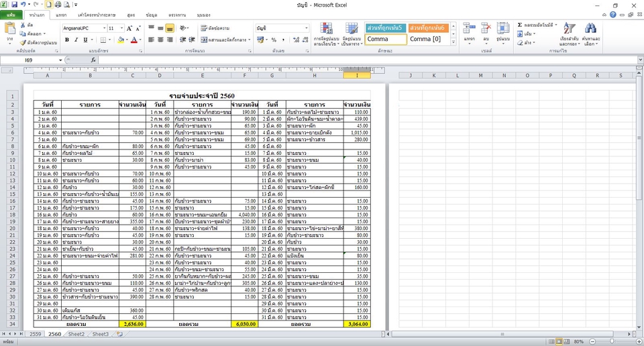This screenshot has width=644, height=346.
Task: Click the quick print icon
Action: pos(58,5)
